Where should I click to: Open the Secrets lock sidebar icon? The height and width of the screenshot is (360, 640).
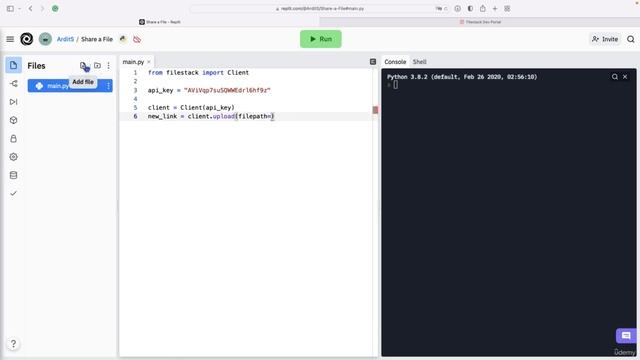(x=13, y=138)
